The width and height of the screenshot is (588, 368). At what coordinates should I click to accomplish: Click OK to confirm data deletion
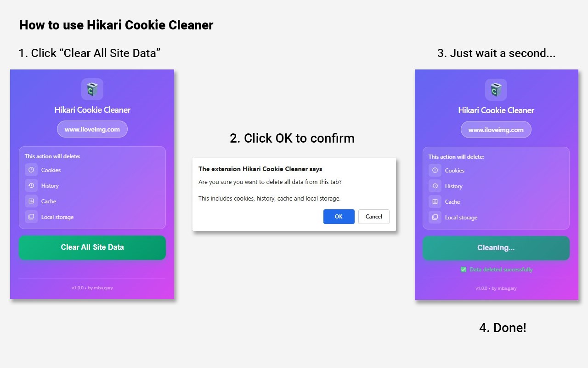[339, 217]
